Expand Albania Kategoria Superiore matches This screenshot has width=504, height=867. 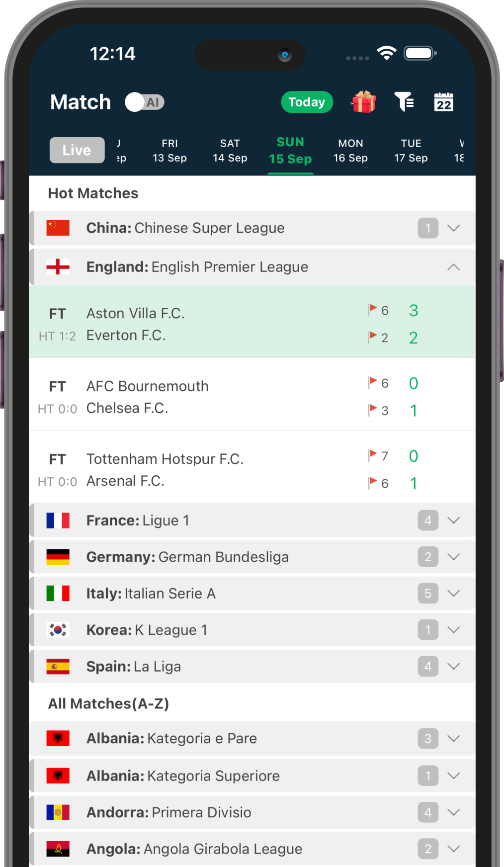pos(453,776)
